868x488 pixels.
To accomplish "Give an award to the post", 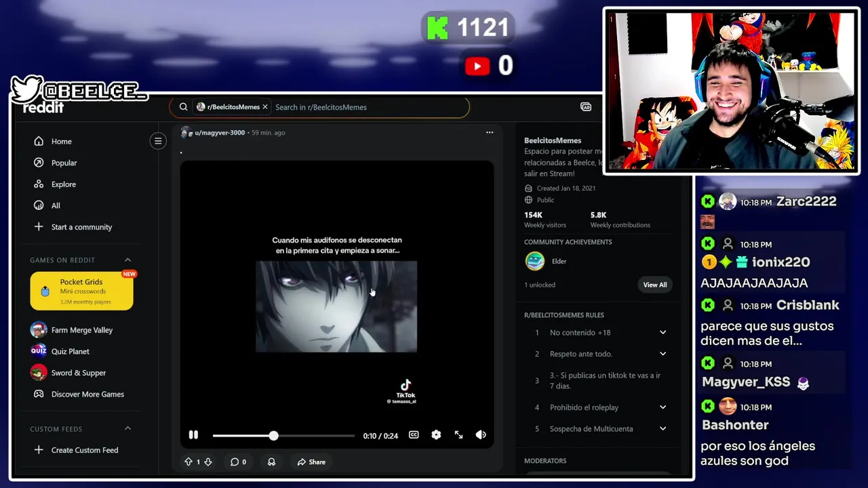I will click(271, 462).
